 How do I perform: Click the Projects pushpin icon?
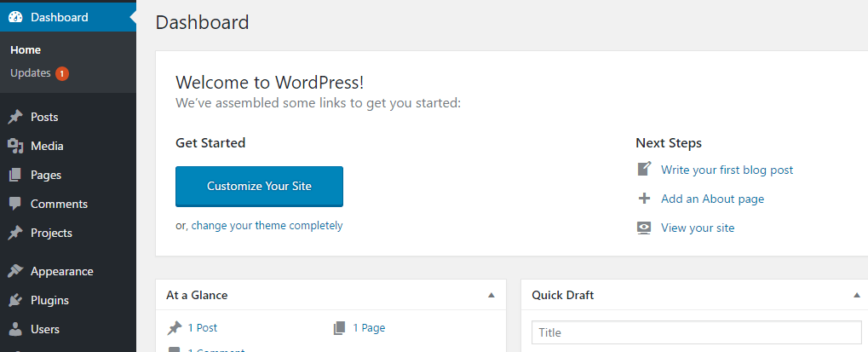click(15, 233)
